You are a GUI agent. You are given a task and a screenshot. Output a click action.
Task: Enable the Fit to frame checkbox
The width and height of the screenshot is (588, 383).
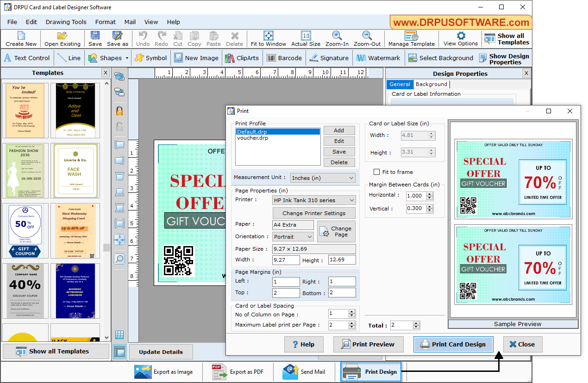click(377, 172)
